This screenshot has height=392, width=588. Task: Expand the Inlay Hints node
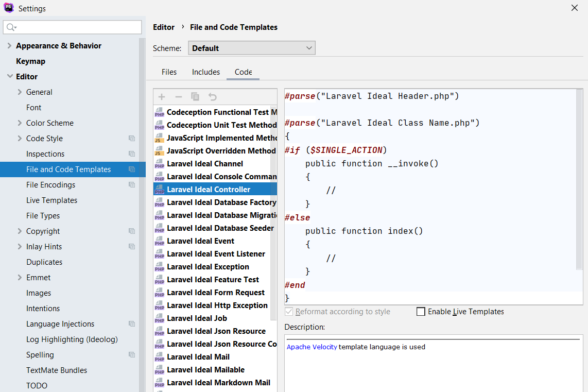tap(20, 246)
